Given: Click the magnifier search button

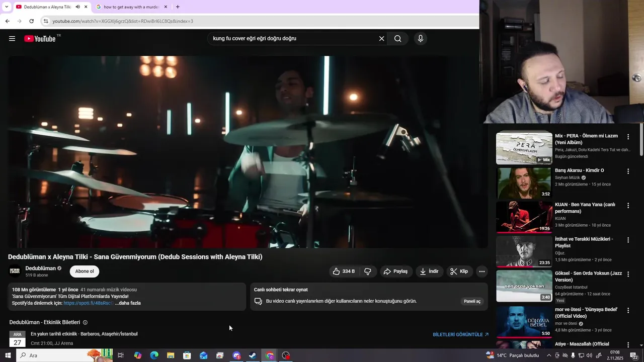Looking at the screenshot, I should click(x=397, y=39).
